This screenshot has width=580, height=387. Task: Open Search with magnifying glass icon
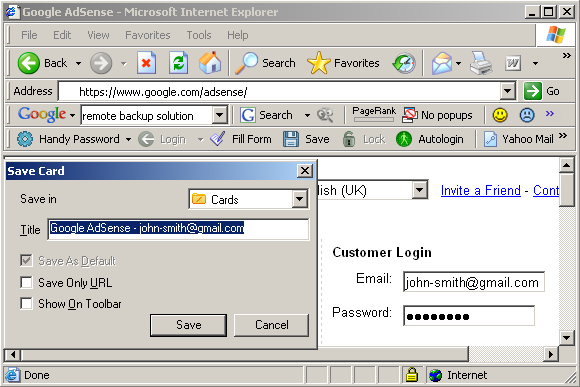coord(246,63)
